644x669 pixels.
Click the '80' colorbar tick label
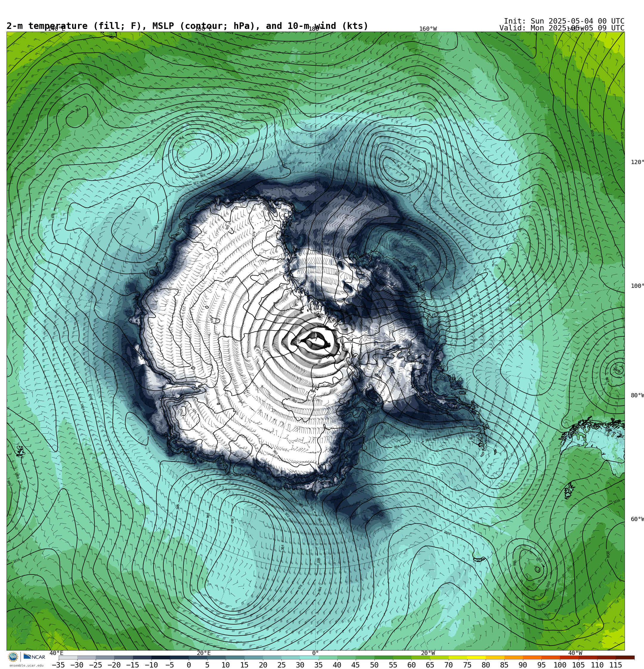486,665
